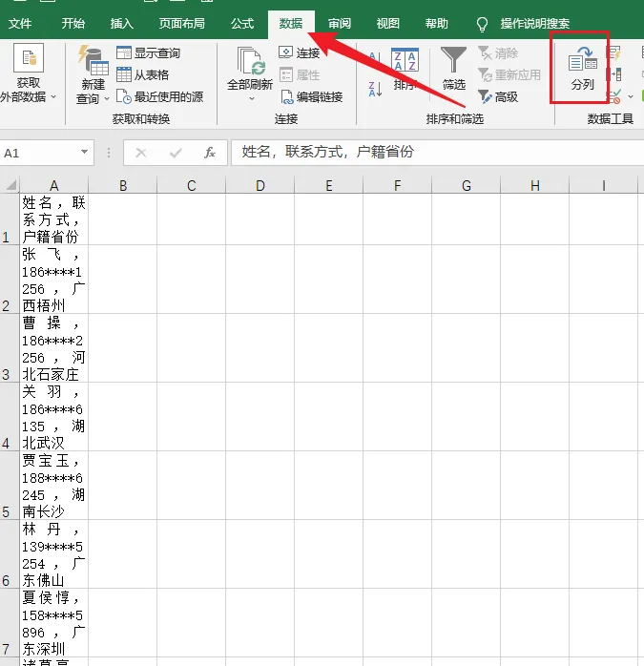Select cell A1 with 姓名，联系方式
The image size is (644, 666).
pyautogui.click(x=54, y=219)
